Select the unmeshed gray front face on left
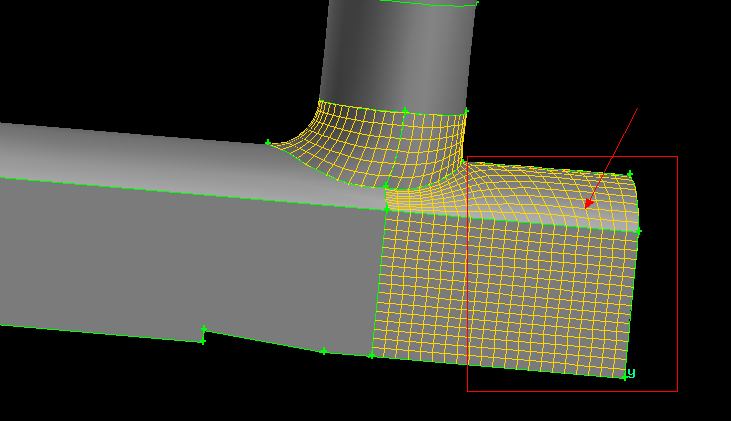This screenshot has width=731, height=421. click(x=180, y=260)
